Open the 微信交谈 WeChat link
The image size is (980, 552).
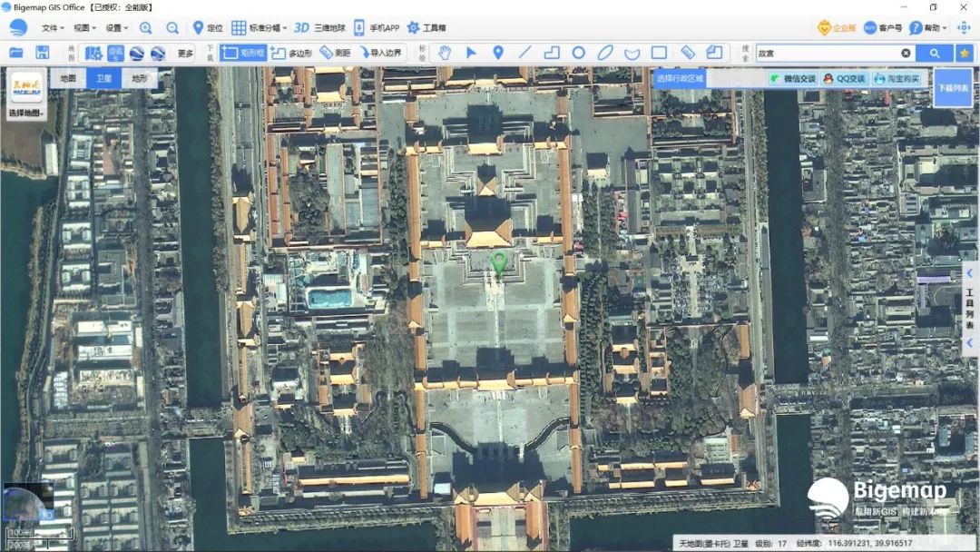(x=793, y=78)
